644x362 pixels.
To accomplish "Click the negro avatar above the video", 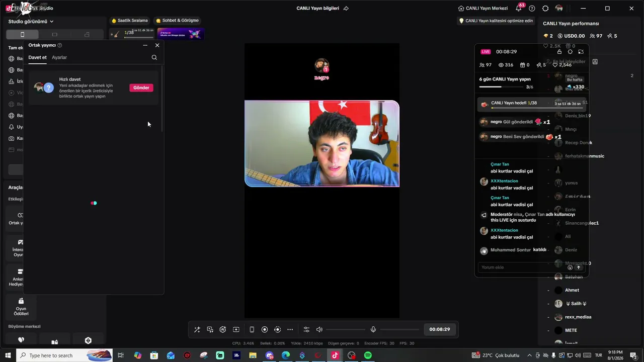I will click(321, 66).
